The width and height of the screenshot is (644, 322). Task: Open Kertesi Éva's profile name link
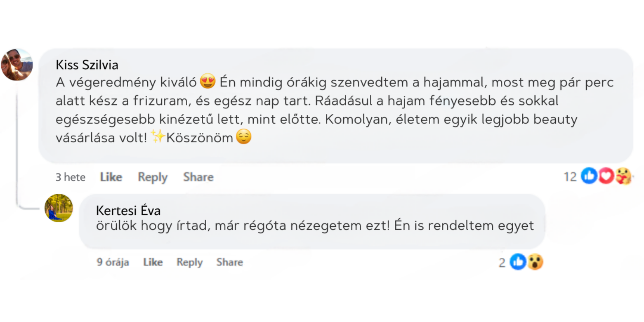coord(128,210)
